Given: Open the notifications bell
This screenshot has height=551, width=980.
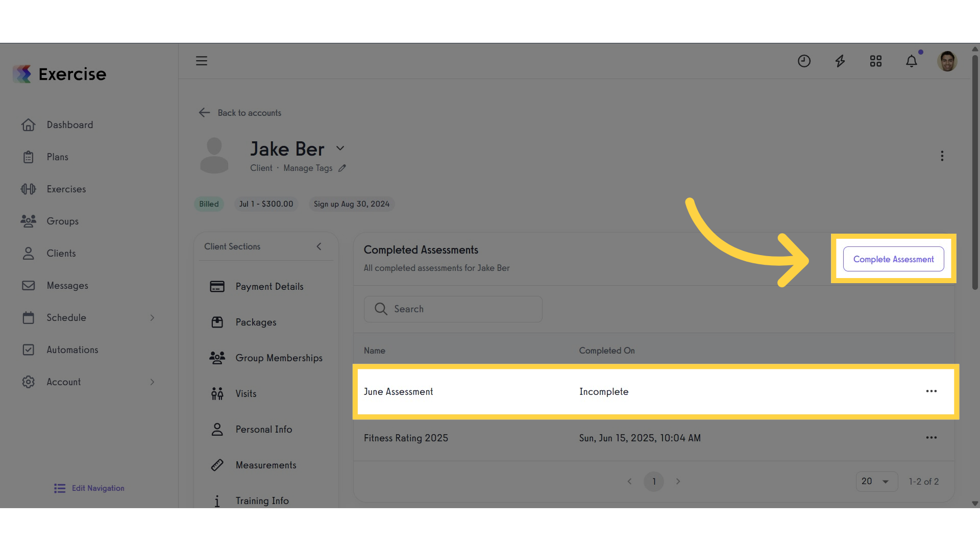Looking at the screenshot, I should click(x=912, y=61).
